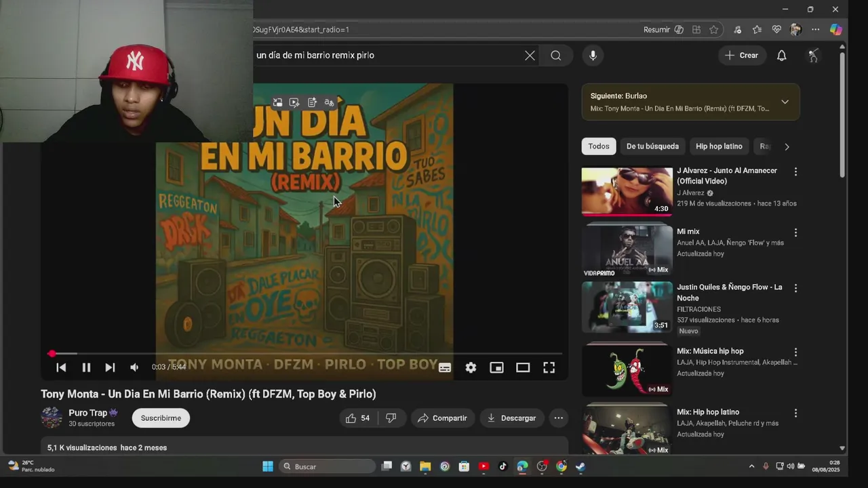Like the video with thumbs up

point(358,418)
